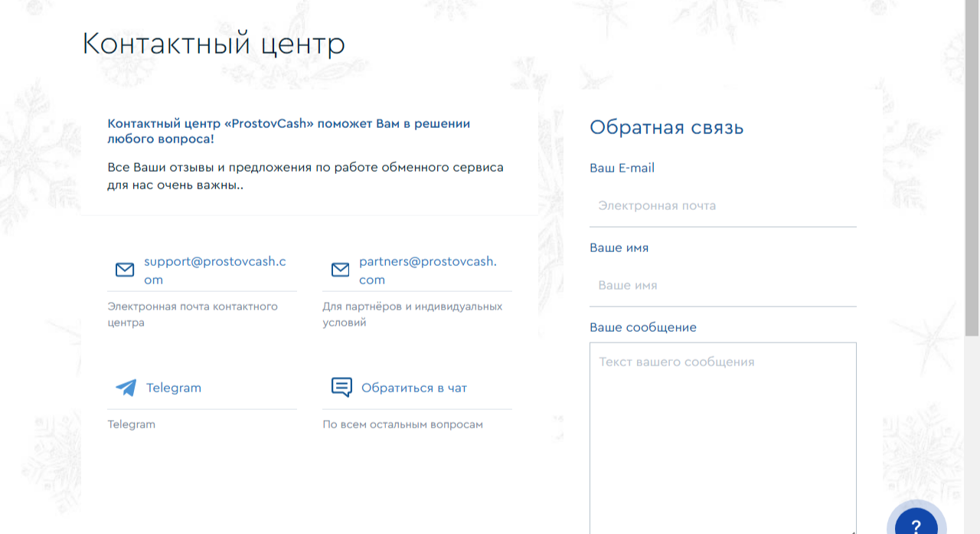Viewport: 980px width, 534px height.
Task: Click the 'Все Ваши отзывы и предложения' paragraph
Action: pyautogui.click(x=305, y=176)
